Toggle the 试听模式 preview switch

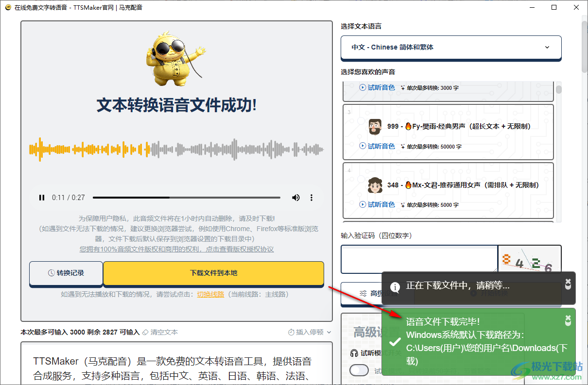tap(359, 370)
